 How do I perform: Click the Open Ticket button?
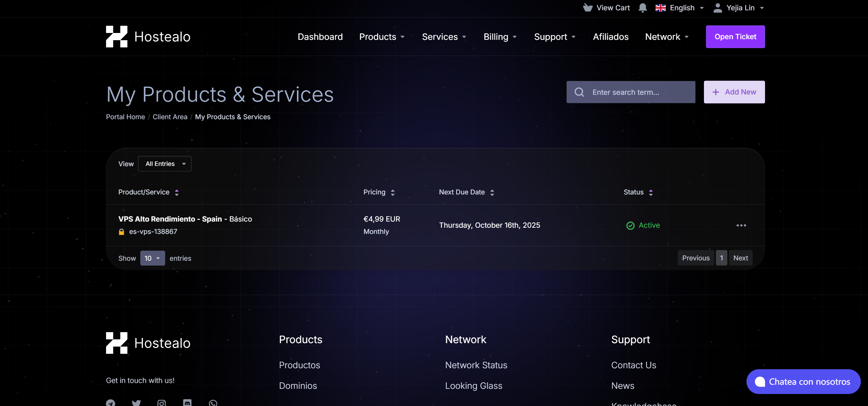point(735,37)
